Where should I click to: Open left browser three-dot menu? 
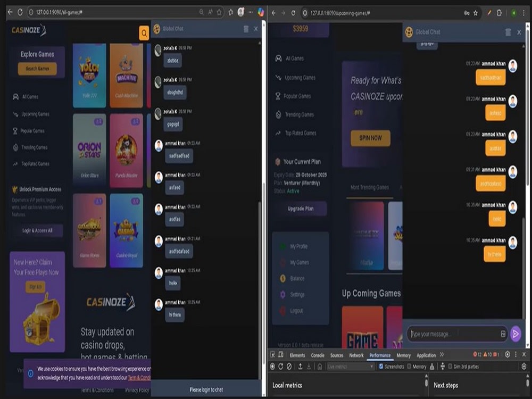coord(251,12)
